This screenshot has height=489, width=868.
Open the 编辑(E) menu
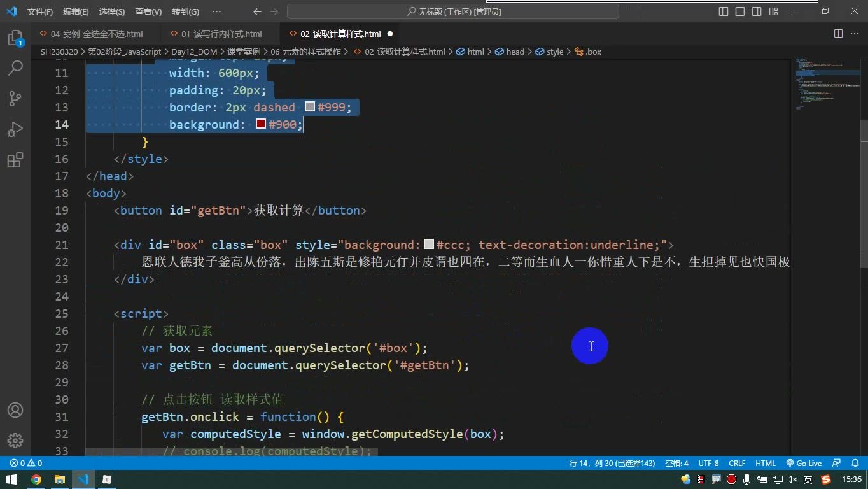[76, 11]
